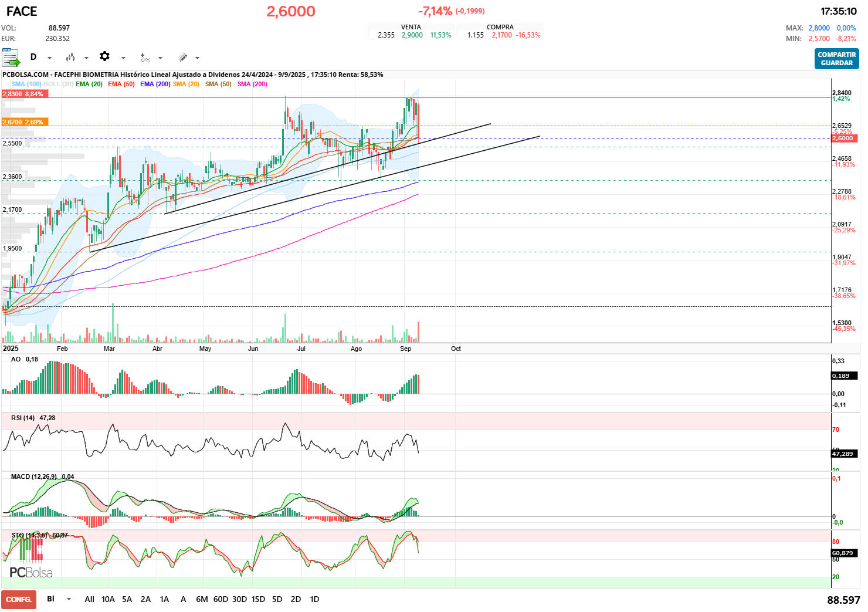Select the 6M time range
The image size is (868, 612).
pos(202,599)
